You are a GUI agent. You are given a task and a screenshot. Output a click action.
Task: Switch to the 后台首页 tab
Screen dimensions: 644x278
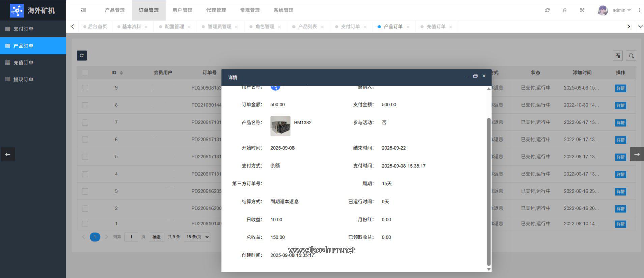pos(95,27)
